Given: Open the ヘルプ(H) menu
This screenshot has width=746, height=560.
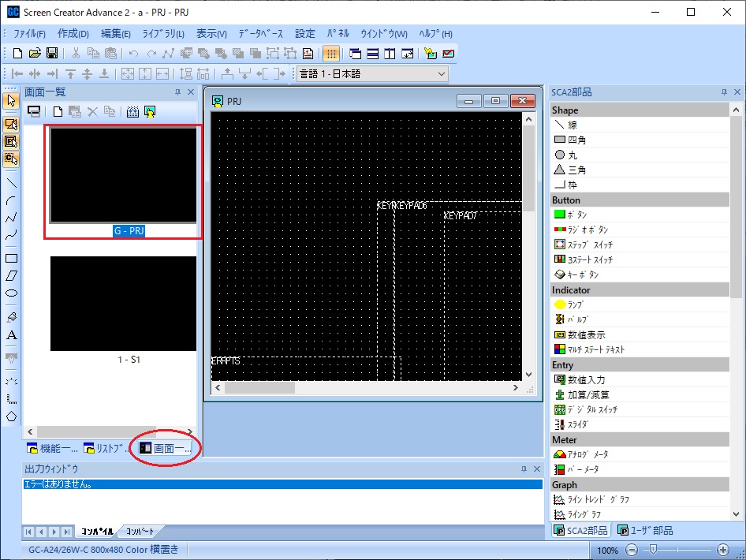Looking at the screenshot, I should pos(435,34).
